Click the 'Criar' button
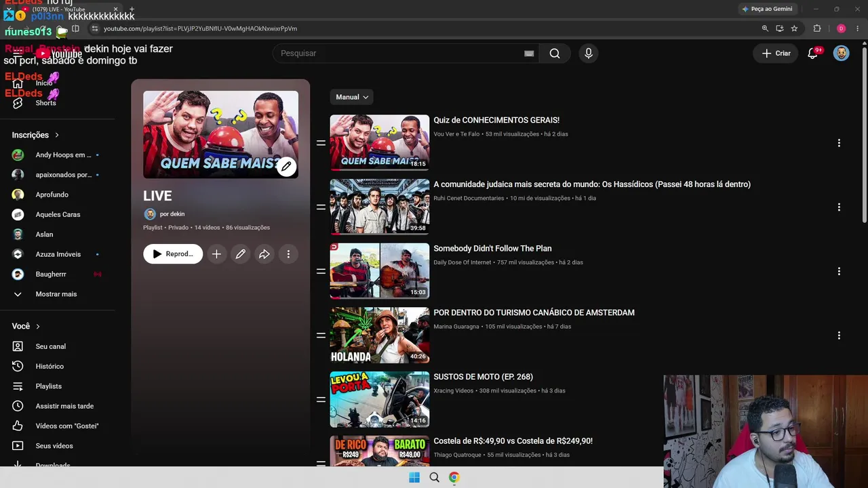 [x=776, y=54]
